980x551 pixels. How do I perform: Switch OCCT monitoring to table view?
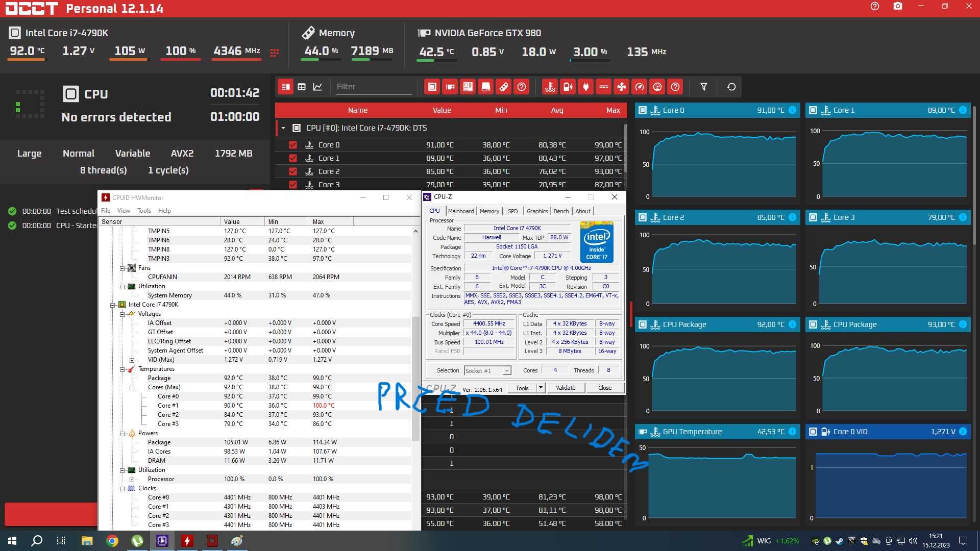302,87
